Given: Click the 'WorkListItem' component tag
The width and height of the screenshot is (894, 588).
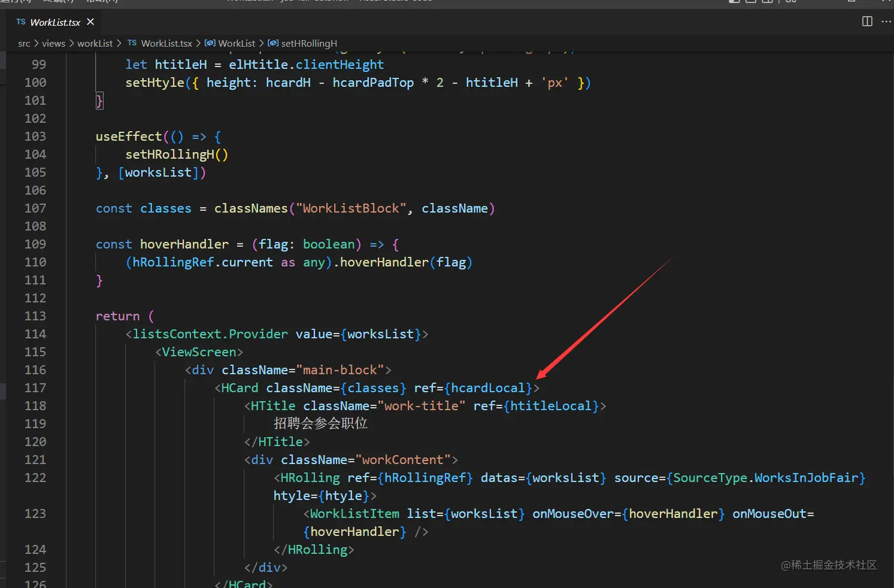Looking at the screenshot, I should (354, 514).
